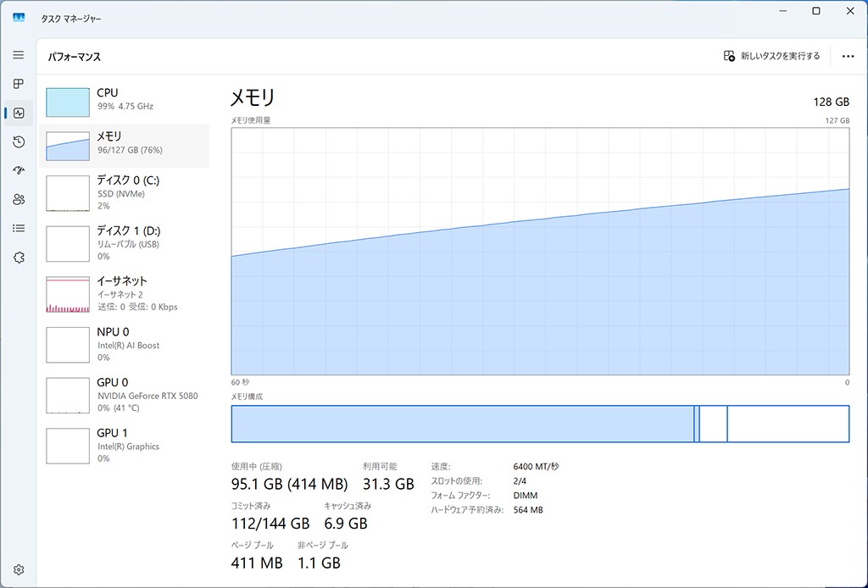Click 新しいタスクを実行する button
The width and height of the screenshot is (868, 588).
tap(772, 56)
